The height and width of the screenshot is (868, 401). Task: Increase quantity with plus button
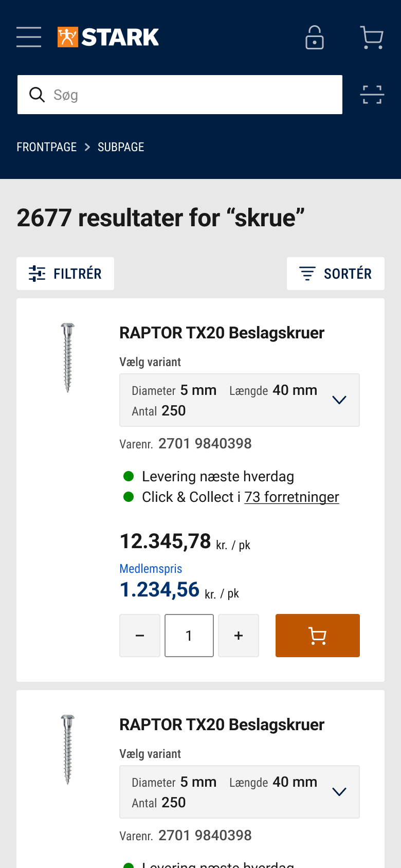point(239,636)
